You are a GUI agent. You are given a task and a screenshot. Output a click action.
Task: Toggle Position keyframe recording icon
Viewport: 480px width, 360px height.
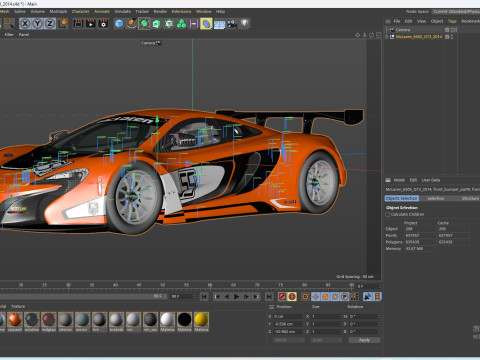point(315,296)
